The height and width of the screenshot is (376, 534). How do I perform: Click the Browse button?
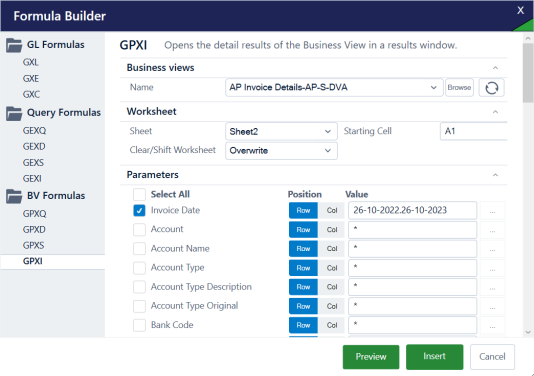pyautogui.click(x=459, y=88)
